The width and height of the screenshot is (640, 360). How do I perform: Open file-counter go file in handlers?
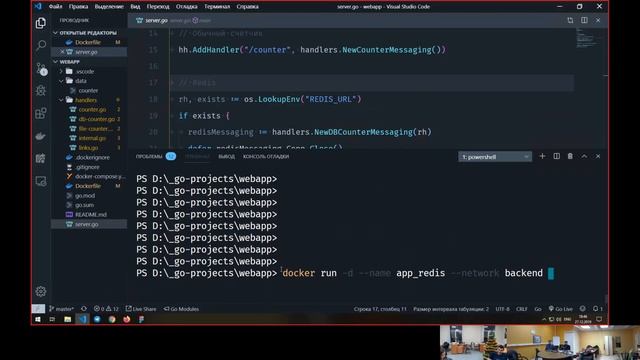(x=96, y=129)
